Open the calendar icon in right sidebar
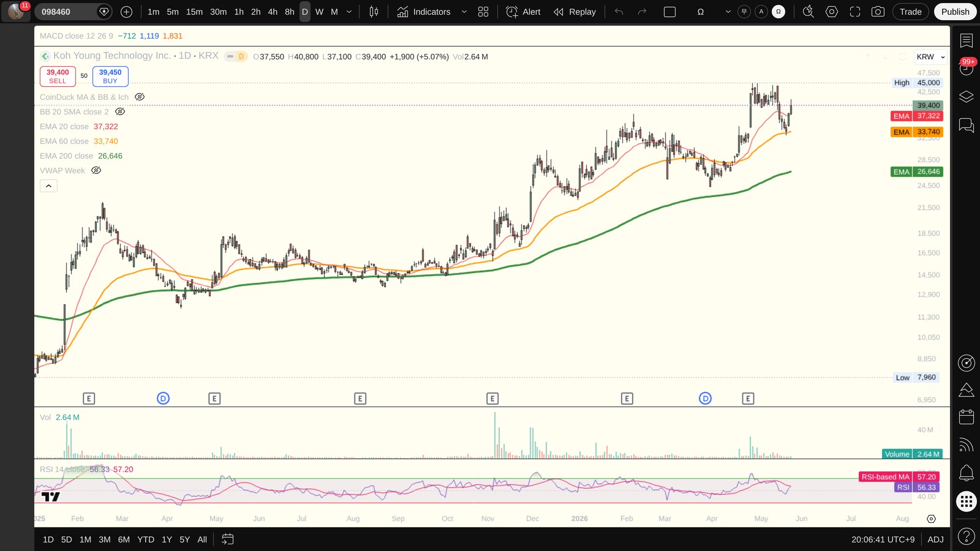Screen dimensions: 980x551 pos(967,417)
